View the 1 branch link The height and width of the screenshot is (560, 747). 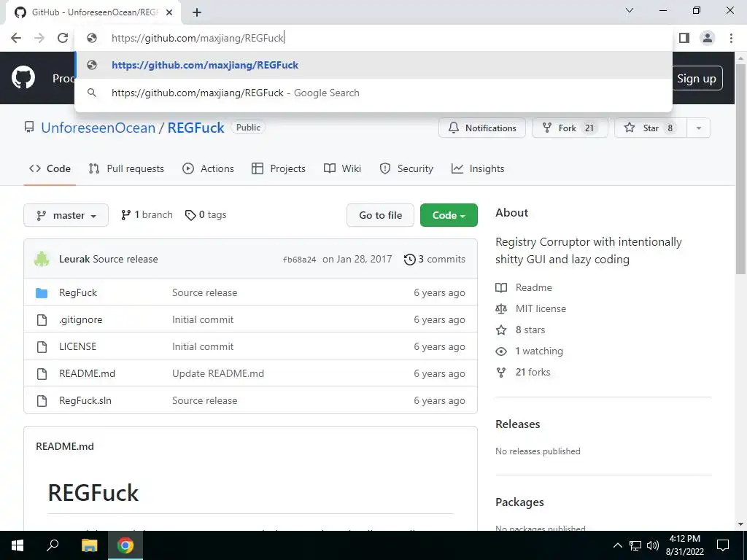tap(147, 215)
